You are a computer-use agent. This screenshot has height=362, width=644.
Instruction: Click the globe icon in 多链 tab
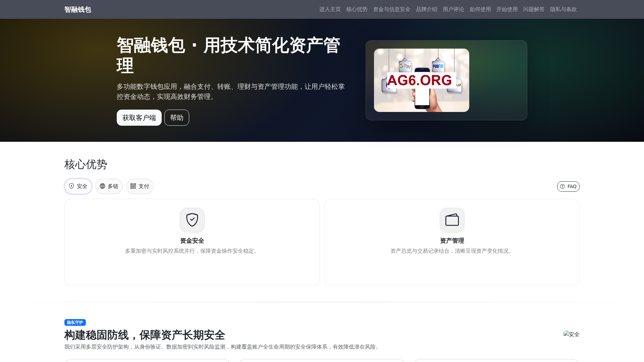[x=102, y=186]
